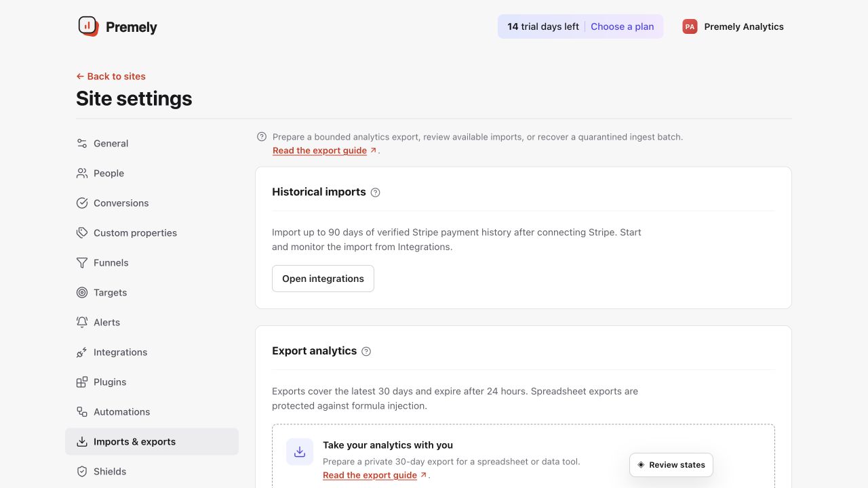Open the Alerts settings section
Viewport: 868px width, 488px height.
click(152, 323)
